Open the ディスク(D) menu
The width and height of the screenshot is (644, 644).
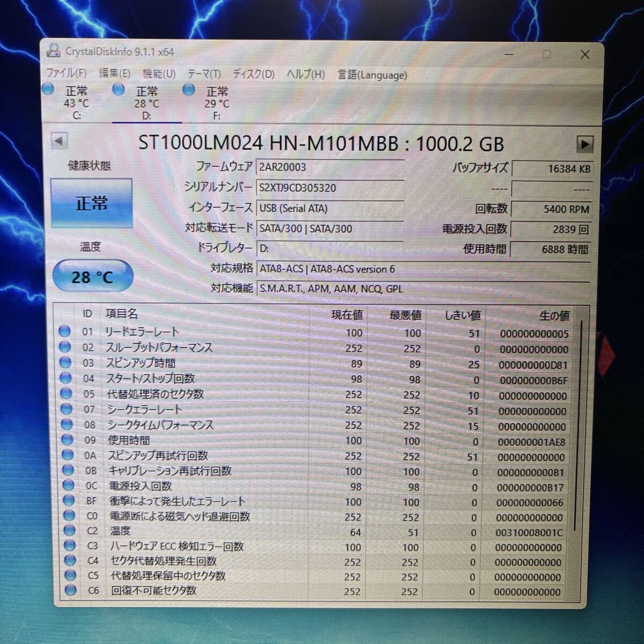coord(253,74)
